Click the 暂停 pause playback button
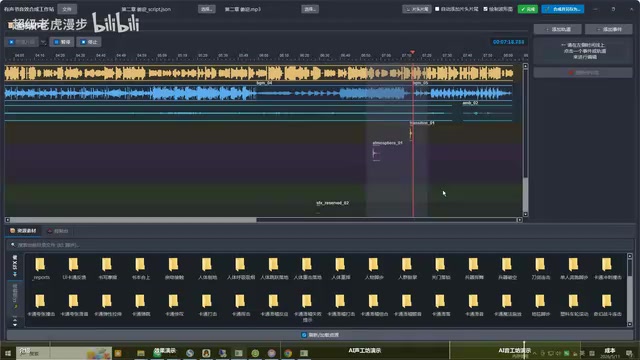 click(62, 42)
